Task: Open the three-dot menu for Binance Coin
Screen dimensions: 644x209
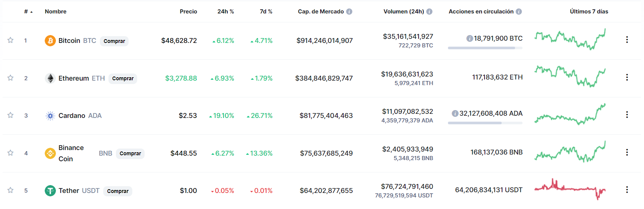Action: (627, 152)
